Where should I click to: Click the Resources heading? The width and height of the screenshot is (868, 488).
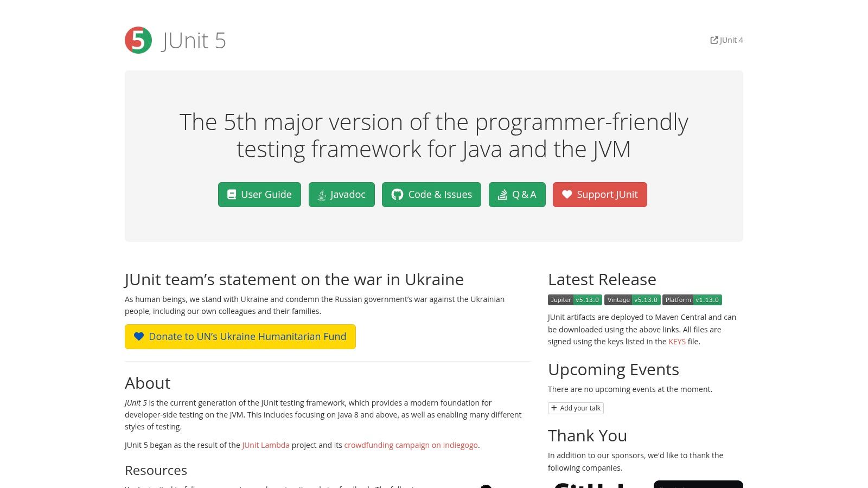[156, 471]
